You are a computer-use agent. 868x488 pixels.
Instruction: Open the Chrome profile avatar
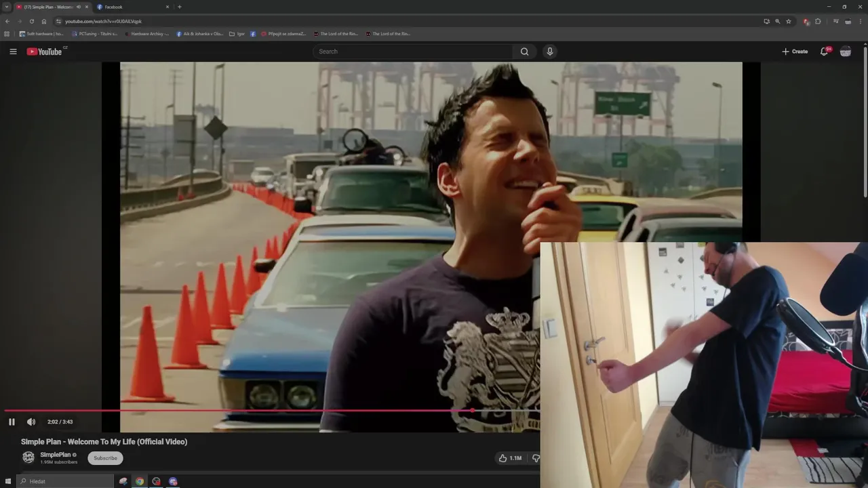(848, 21)
